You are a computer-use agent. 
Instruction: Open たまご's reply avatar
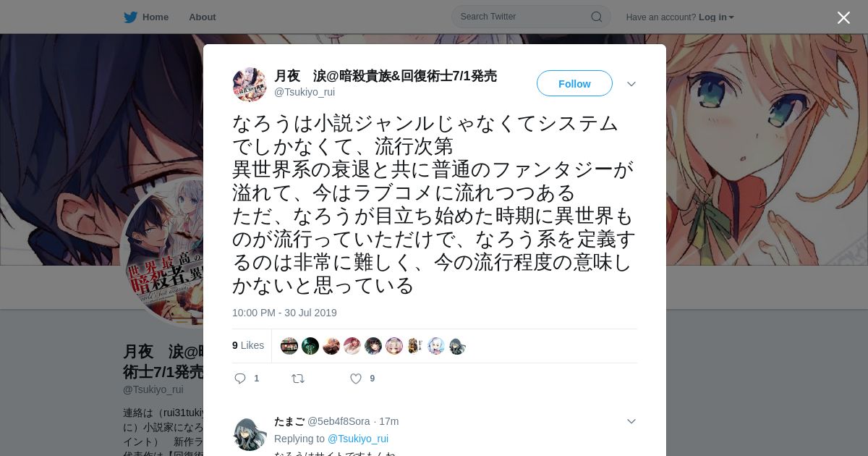click(x=250, y=434)
